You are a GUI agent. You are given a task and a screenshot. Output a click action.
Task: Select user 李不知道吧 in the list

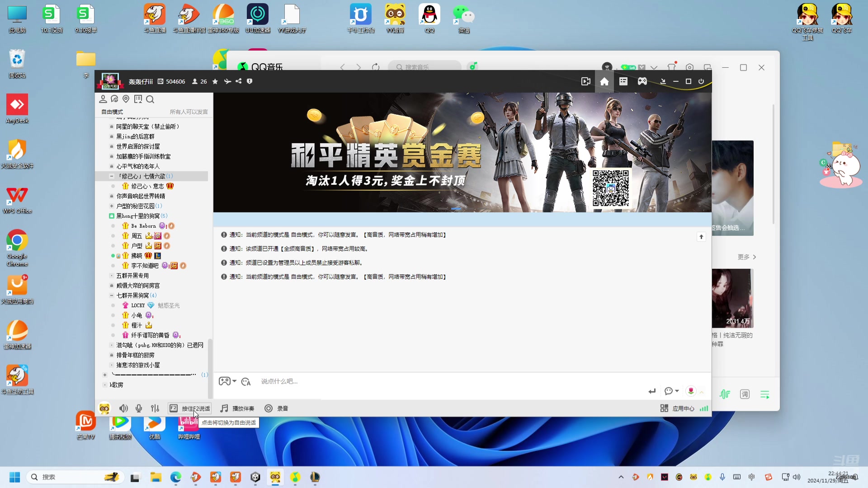click(145, 266)
